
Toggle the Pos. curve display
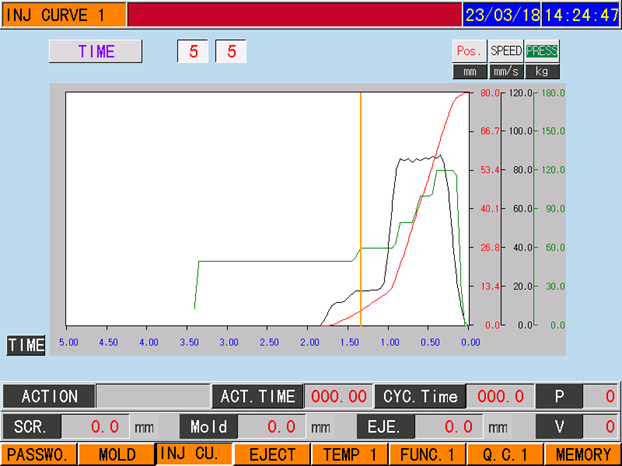[468, 51]
